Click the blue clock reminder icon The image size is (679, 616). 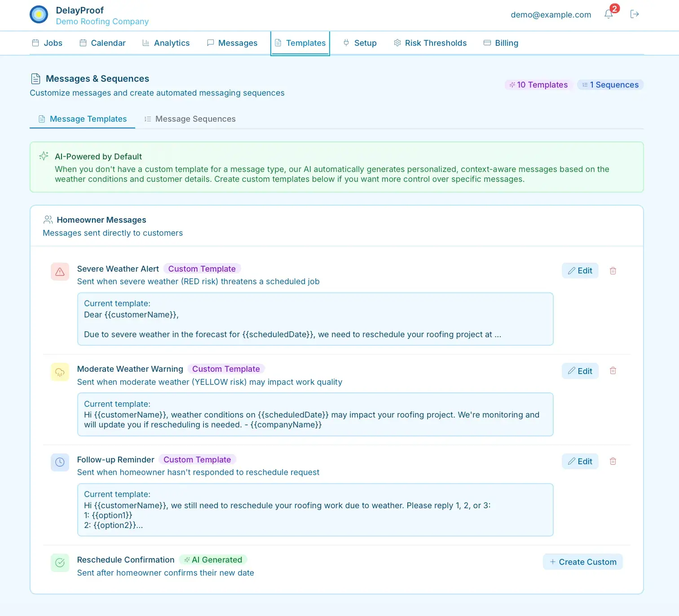point(60,462)
